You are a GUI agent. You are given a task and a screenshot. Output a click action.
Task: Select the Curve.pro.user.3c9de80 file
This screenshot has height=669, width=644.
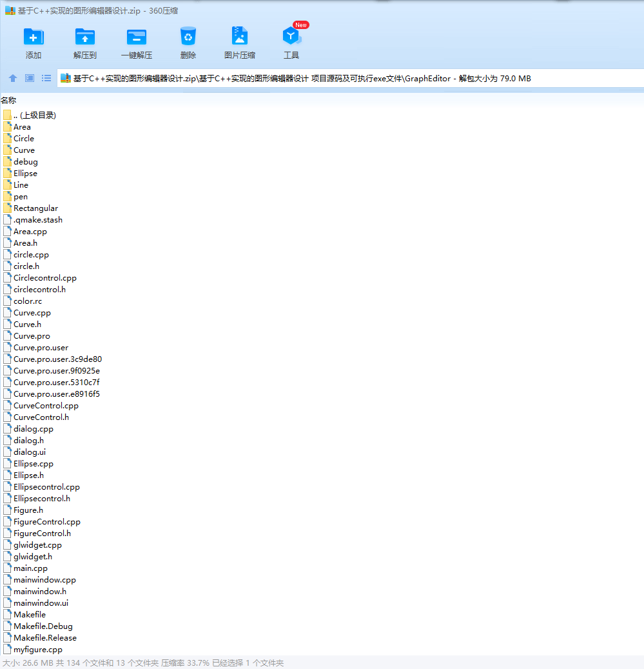[x=52, y=359]
